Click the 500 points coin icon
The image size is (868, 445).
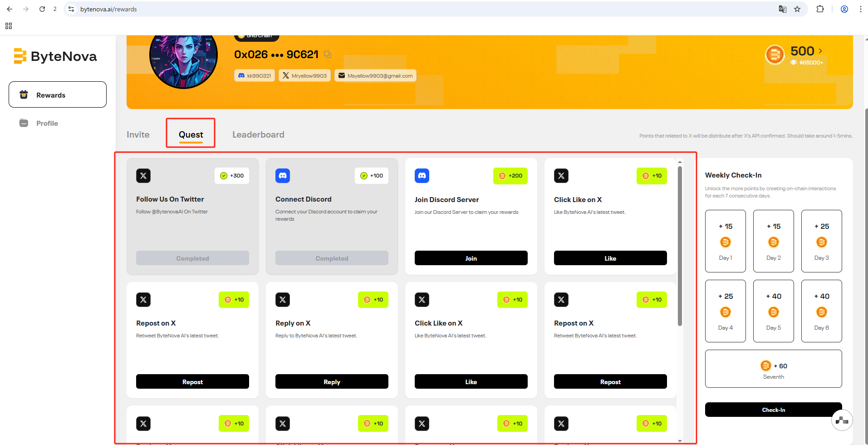tap(775, 55)
